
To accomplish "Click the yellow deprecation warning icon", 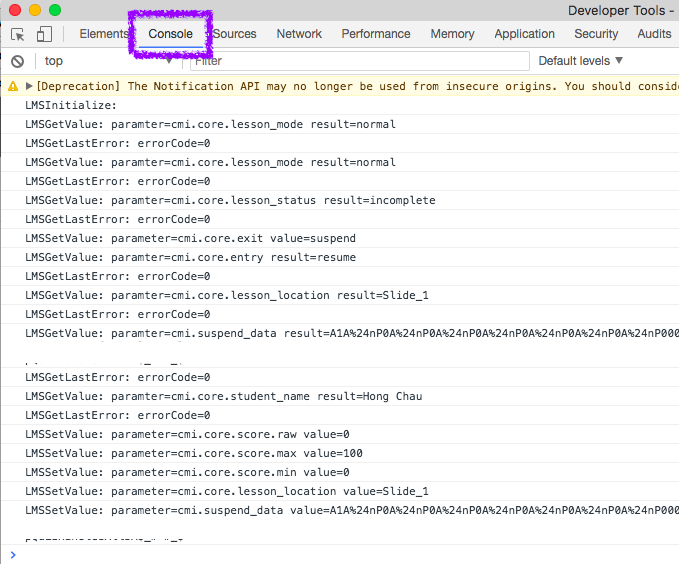I will coord(13,86).
